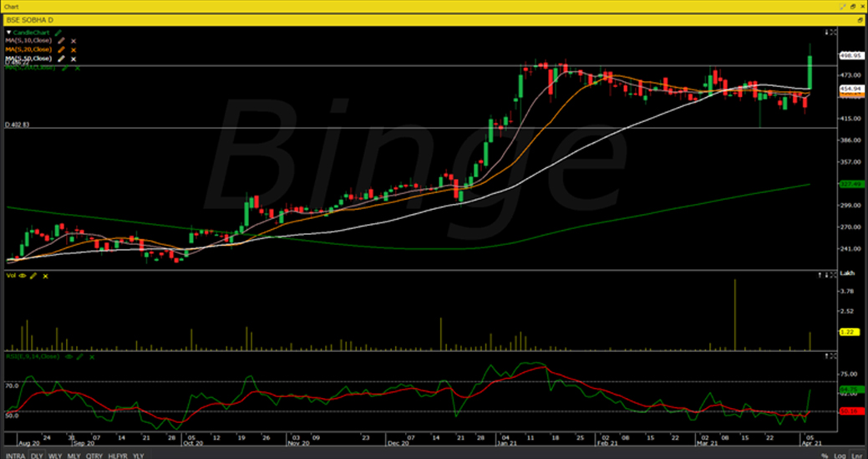Restore the BSE SOBHA D chart pane
The height and width of the screenshot is (459, 868).
tap(860, 19)
